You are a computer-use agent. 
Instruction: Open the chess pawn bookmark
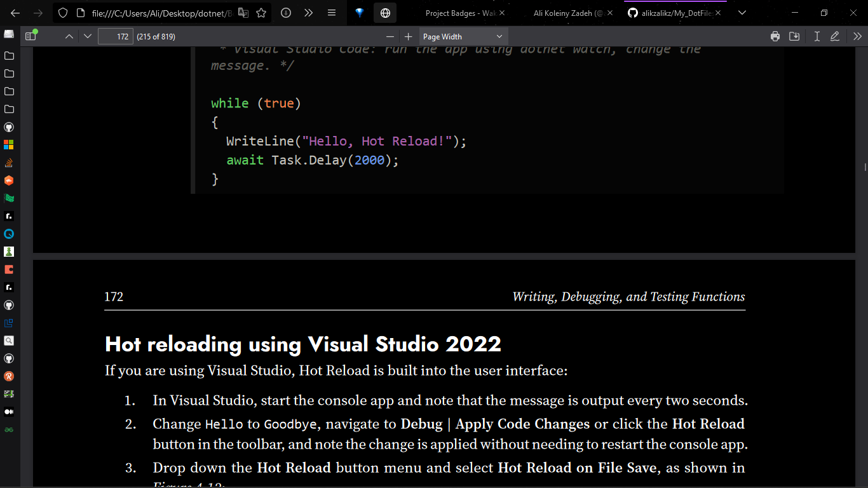point(9,252)
